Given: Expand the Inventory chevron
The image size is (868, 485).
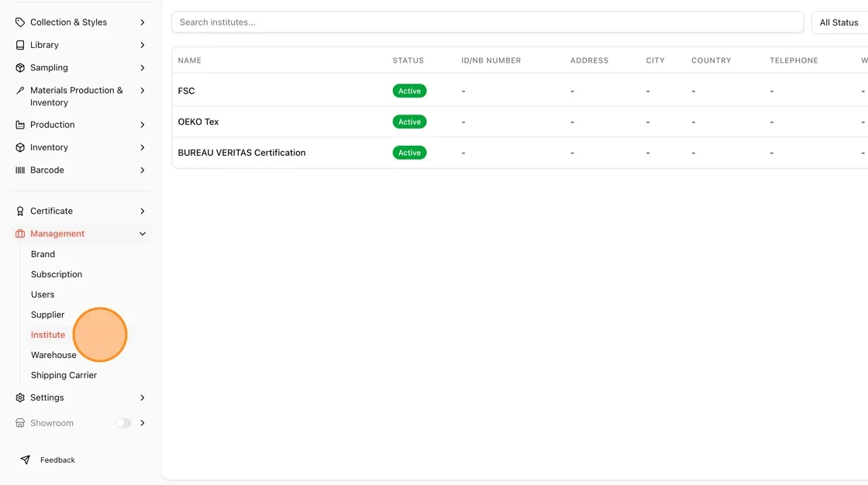Looking at the screenshot, I should click(x=143, y=147).
